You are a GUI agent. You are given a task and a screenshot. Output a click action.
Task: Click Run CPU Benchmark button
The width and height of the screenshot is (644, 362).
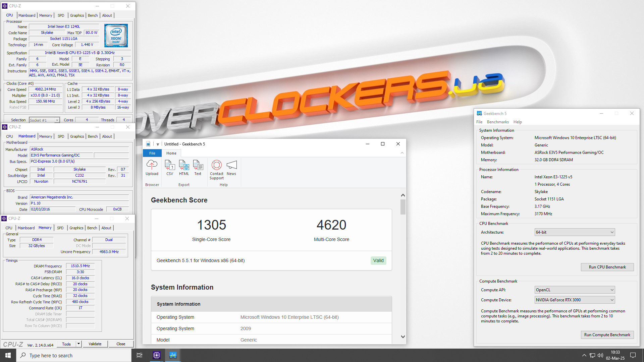(x=607, y=267)
